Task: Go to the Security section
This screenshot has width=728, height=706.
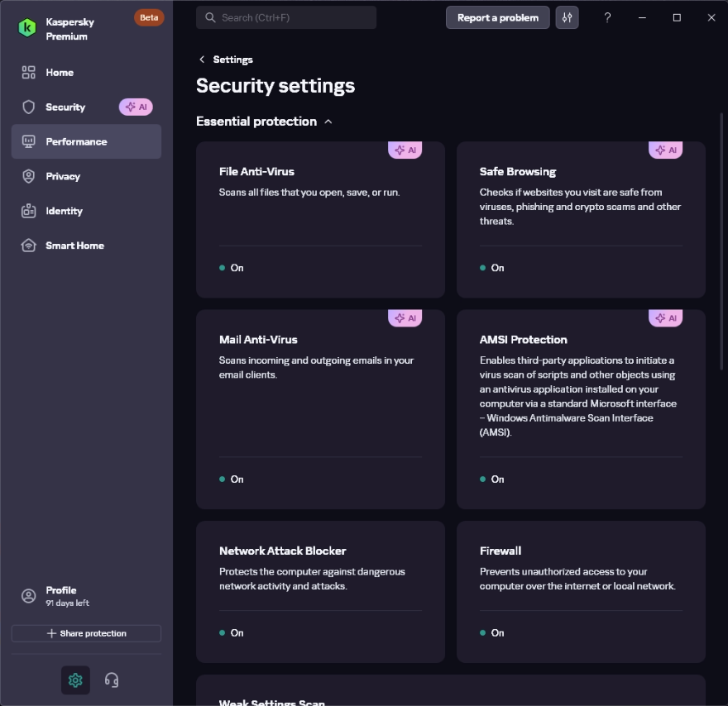Action: 86,107
